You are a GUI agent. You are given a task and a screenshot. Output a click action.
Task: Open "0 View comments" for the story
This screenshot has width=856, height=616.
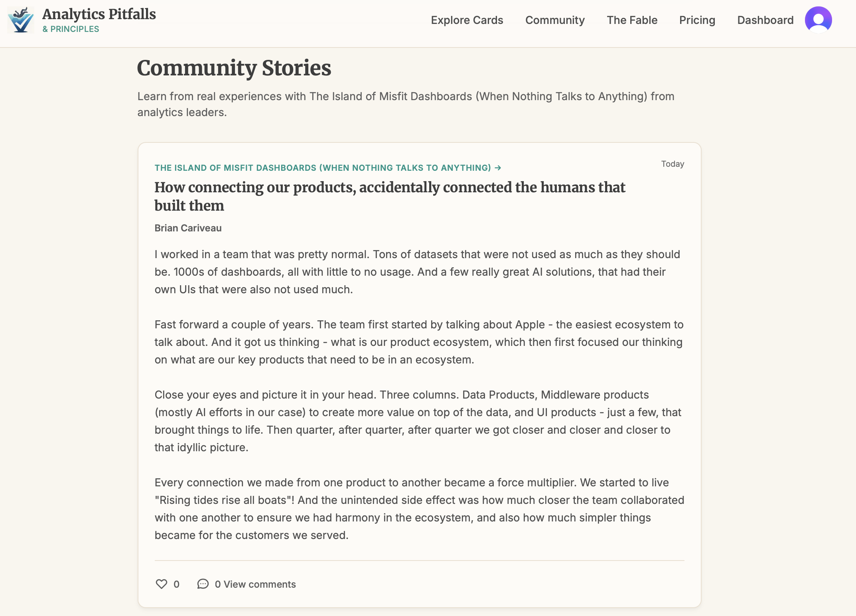[255, 584]
